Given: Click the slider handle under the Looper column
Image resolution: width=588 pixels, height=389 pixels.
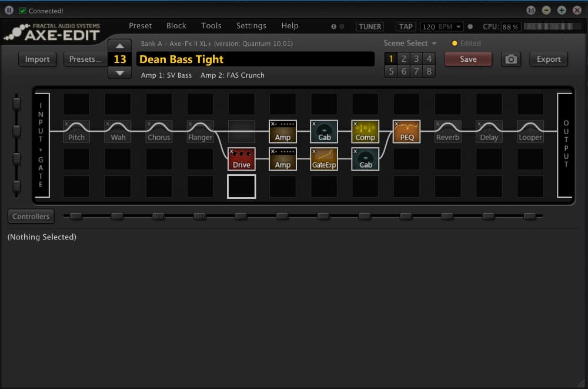Looking at the screenshot, I should [530, 217].
